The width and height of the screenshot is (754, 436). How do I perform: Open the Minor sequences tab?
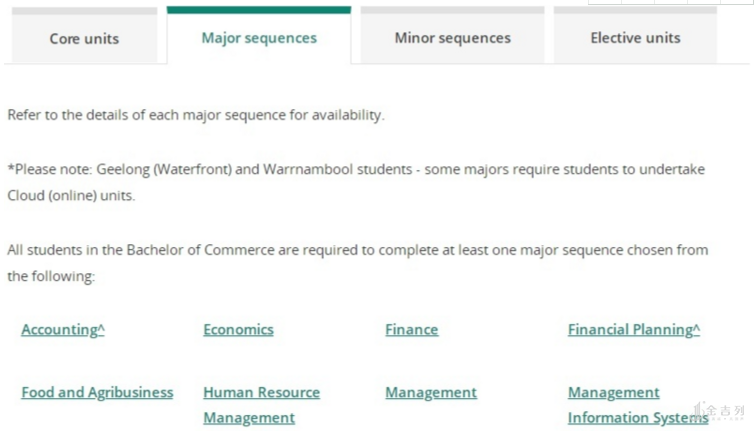point(452,38)
